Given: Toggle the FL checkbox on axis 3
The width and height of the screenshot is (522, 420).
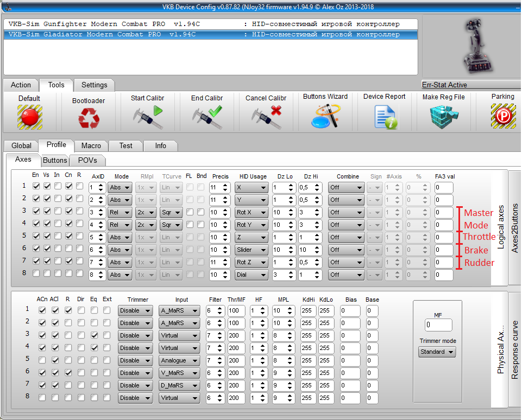Looking at the screenshot, I should pyautogui.click(x=189, y=212).
